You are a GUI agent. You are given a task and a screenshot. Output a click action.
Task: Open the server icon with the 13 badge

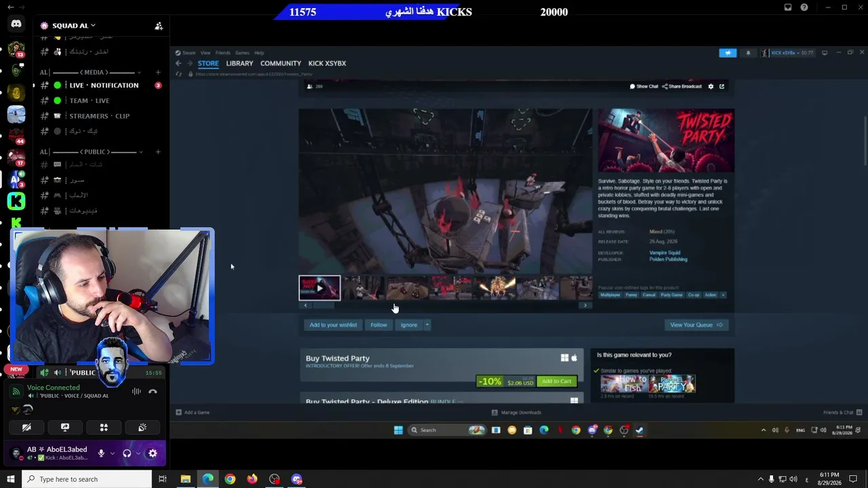click(16, 49)
